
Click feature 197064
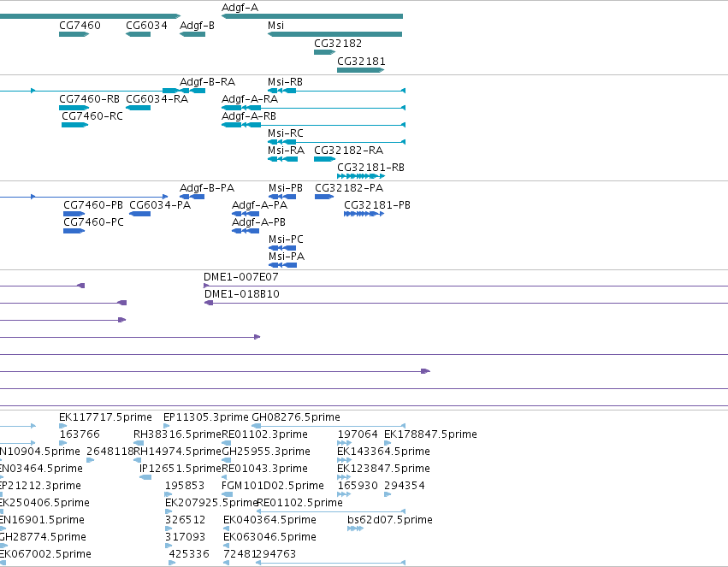[x=344, y=443]
